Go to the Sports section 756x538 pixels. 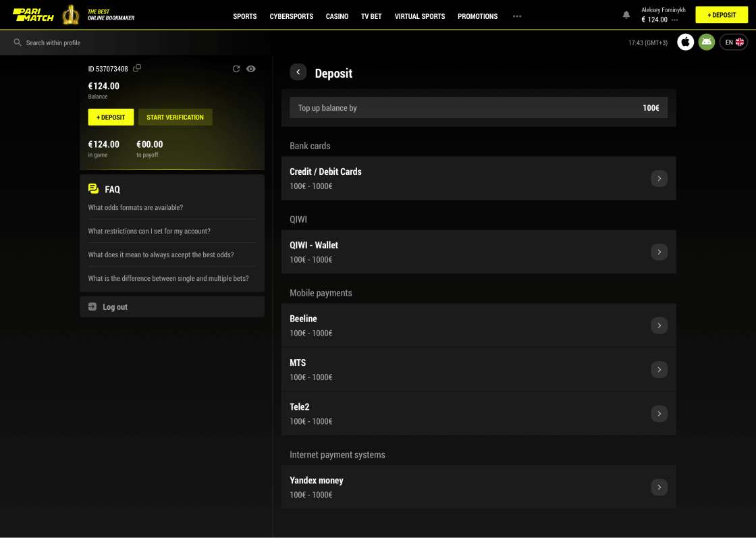tap(245, 16)
